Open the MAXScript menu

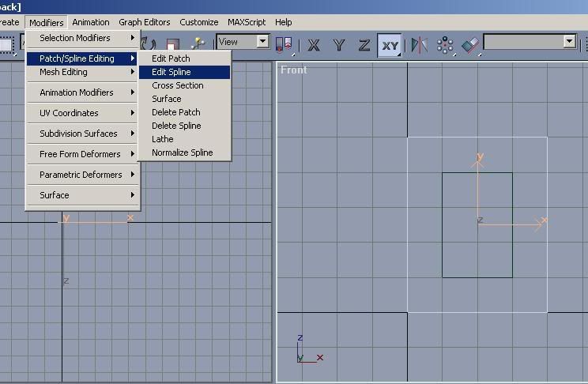(x=247, y=22)
